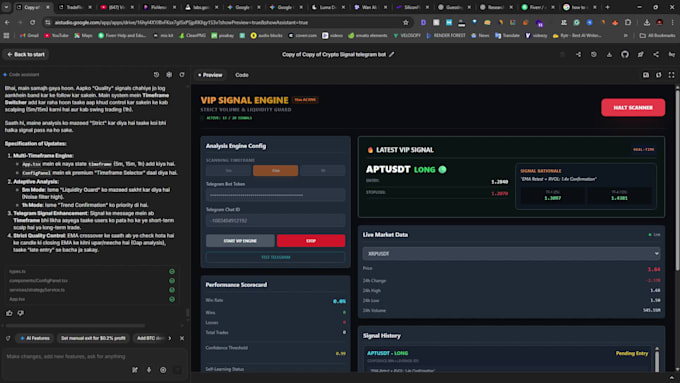
Task: Click the reset conversation icon in Code assistant
Action: [182, 75]
